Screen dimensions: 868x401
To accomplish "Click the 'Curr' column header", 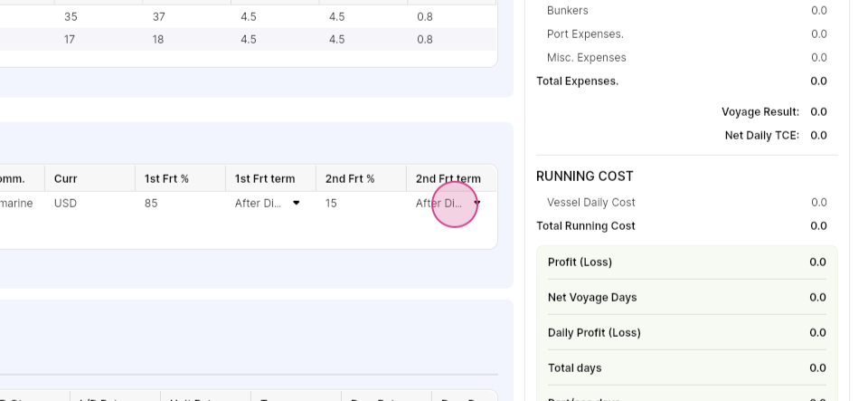I will coord(65,179).
